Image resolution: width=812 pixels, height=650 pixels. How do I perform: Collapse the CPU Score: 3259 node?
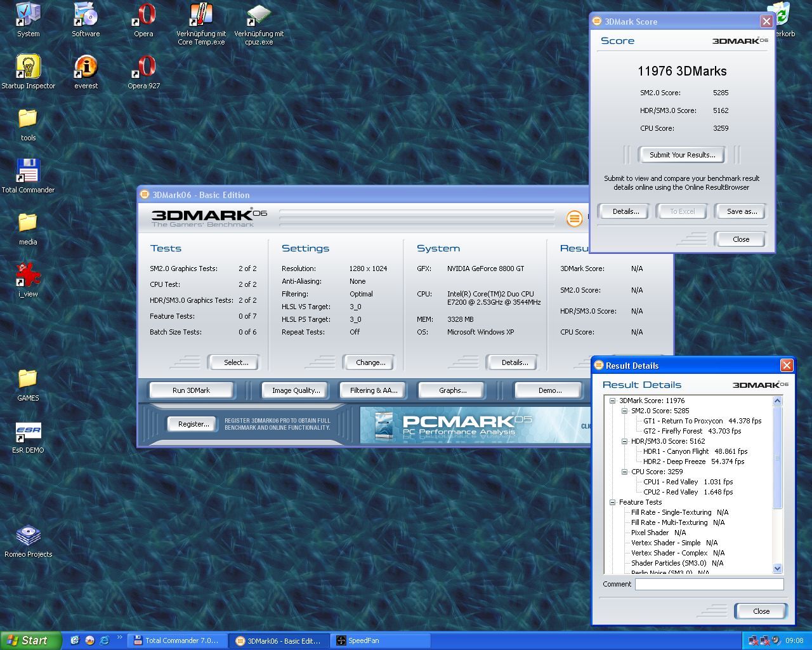tap(625, 472)
